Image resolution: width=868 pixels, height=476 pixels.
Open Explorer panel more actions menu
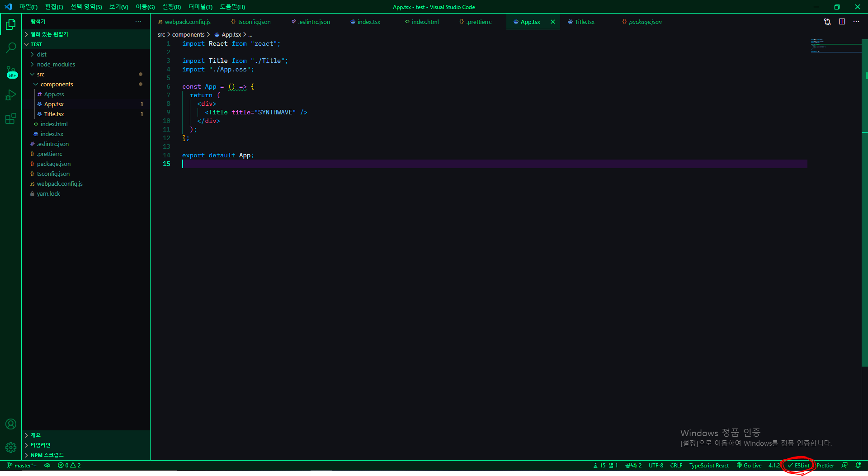pos(138,21)
